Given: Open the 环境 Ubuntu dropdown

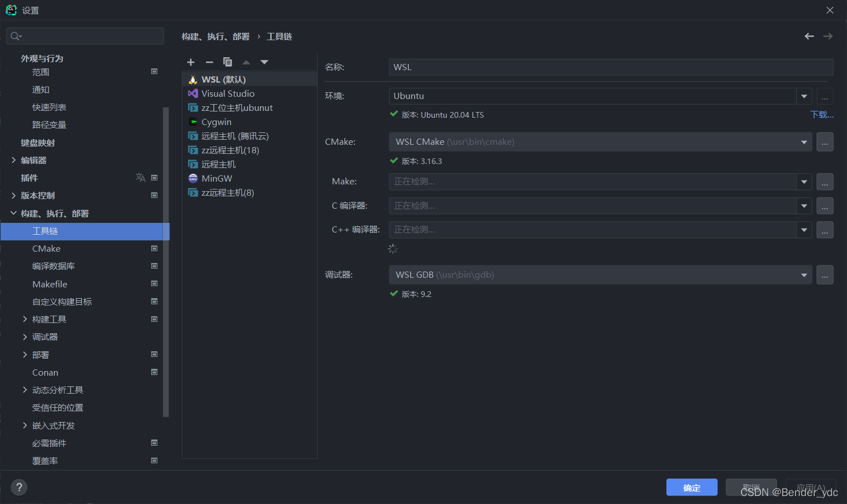Looking at the screenshot, I should point(804,96).
